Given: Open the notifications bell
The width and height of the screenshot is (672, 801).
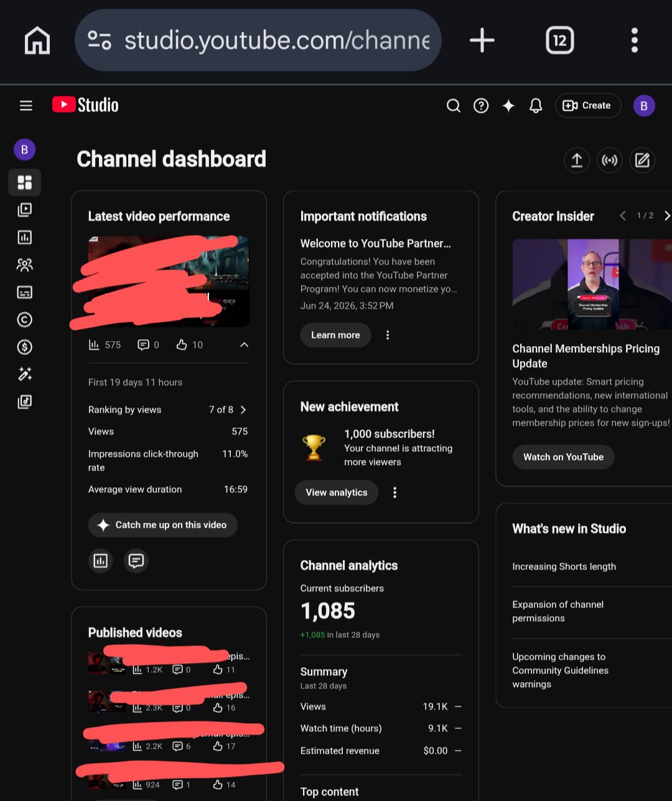Looking at the screenshot, I should tap(536, 106).
